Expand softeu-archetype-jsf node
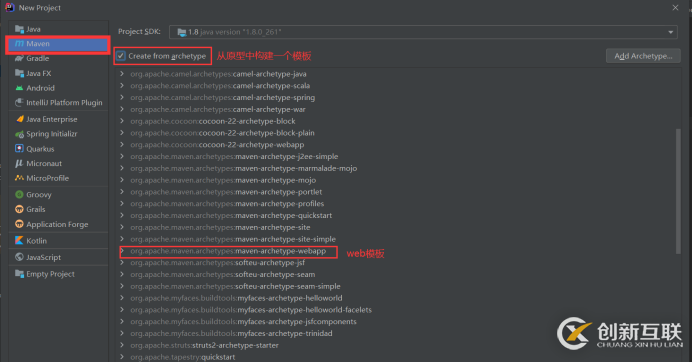 point(122,262)
